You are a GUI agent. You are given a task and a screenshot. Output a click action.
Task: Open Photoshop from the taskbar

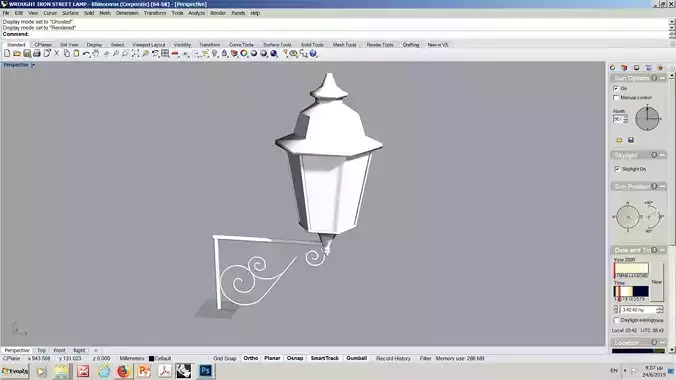[x=205, y=371]
